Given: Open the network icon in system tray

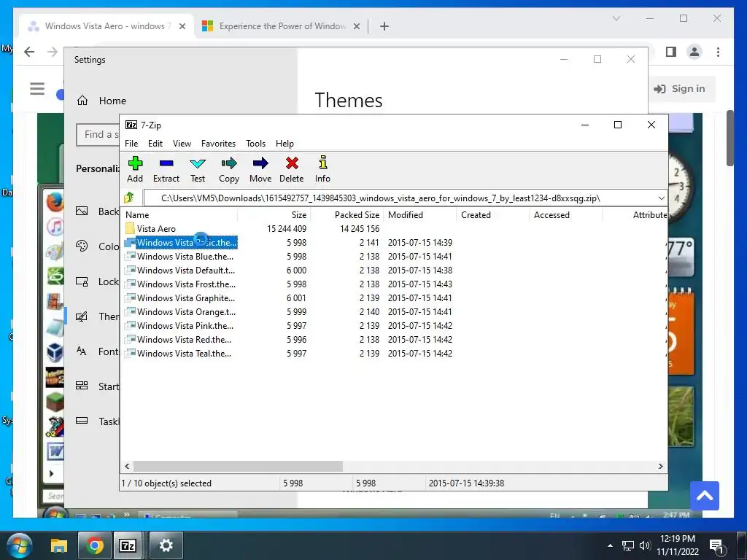Looking at the screenshot, I should click(628, 545).
